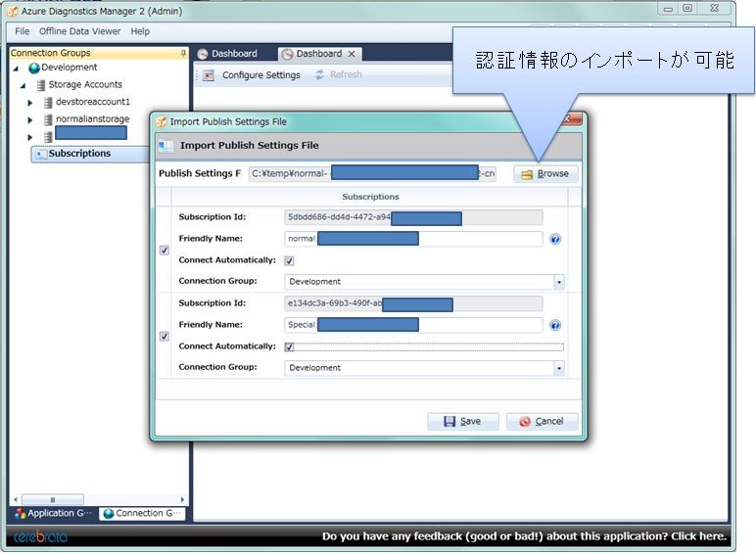Click the scroll right arrow in the tree panel

pyautogui.click(x=182, y=499)
